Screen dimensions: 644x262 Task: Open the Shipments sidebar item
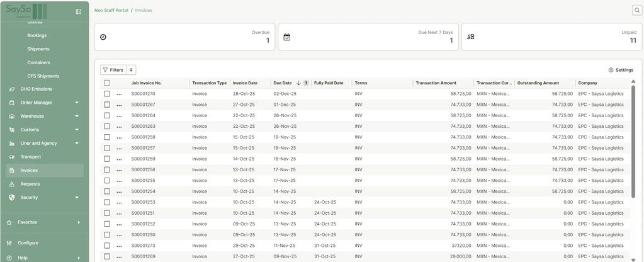pos(38,49)
